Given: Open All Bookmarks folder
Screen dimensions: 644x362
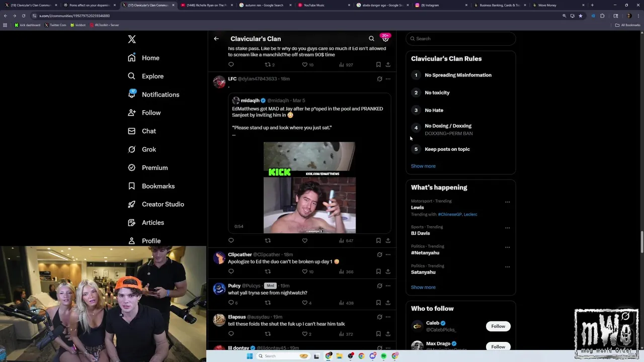Looking at the screenshot, I should pyautogui.click(x=627, y=25).
